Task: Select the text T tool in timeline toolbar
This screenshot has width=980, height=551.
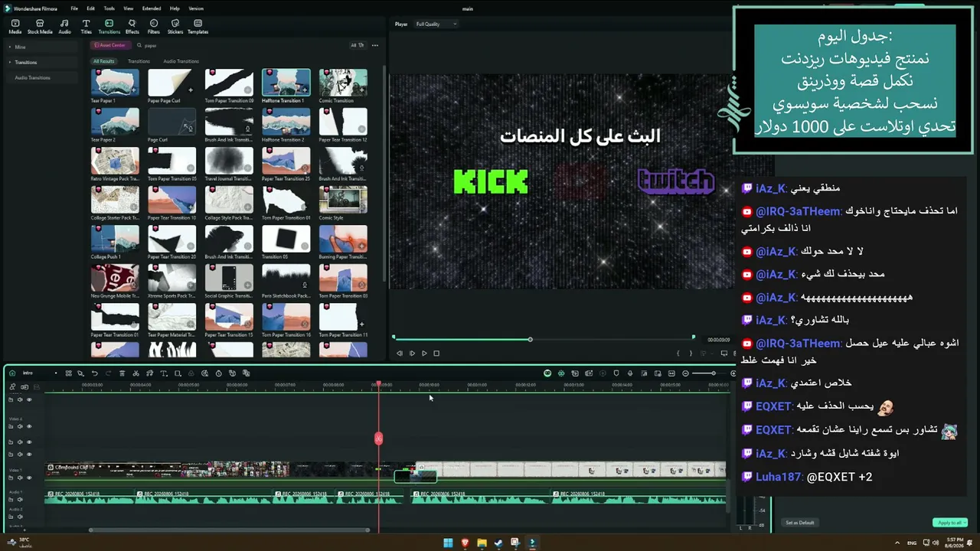Action: click(163, 373)
